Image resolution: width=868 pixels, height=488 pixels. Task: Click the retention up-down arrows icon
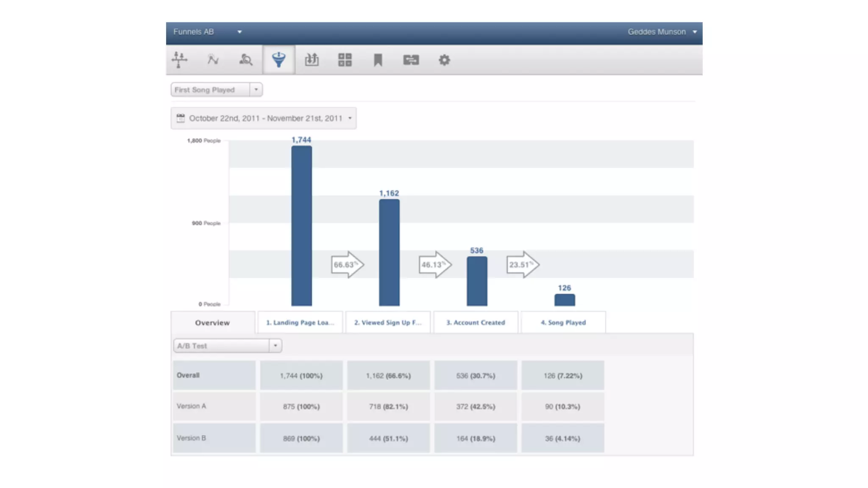pyautogui.click(x=312, y=60)
